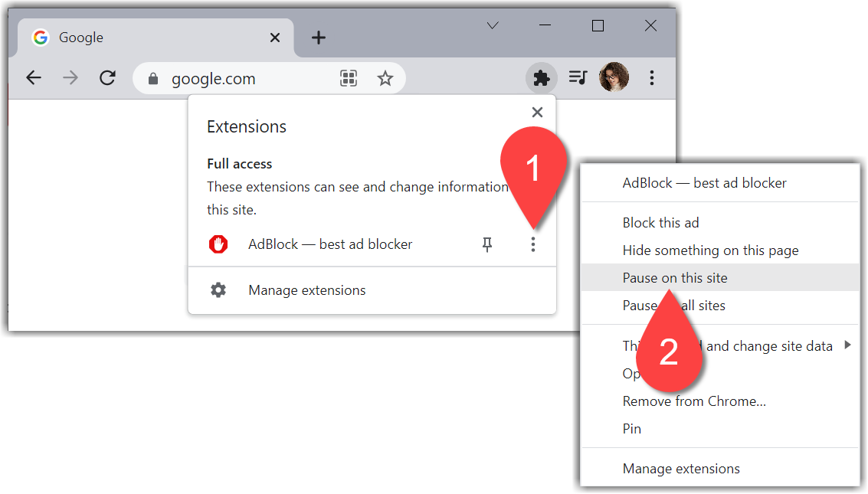
Task: Open Manage extensions in the Extensions popup
Action: (372, 290)
